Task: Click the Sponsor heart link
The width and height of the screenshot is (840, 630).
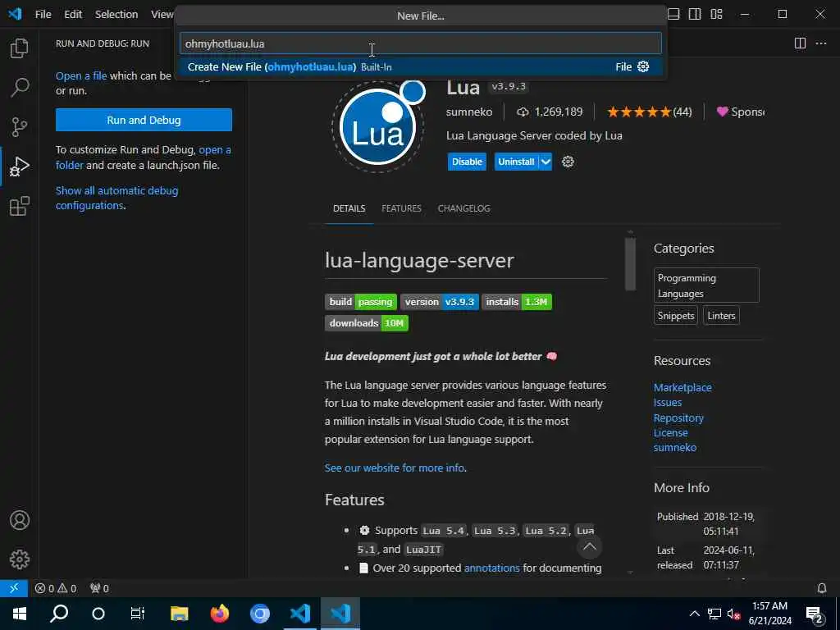Action: click(x=741, y=112)
